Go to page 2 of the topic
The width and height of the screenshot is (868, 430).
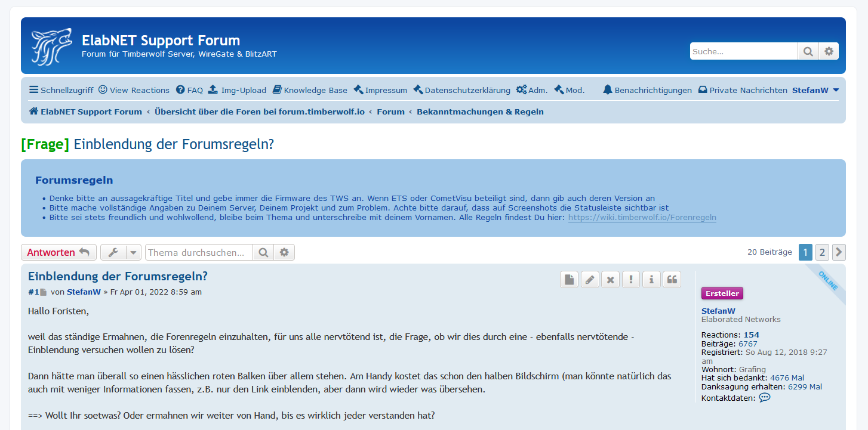click(x=822, y=252)
